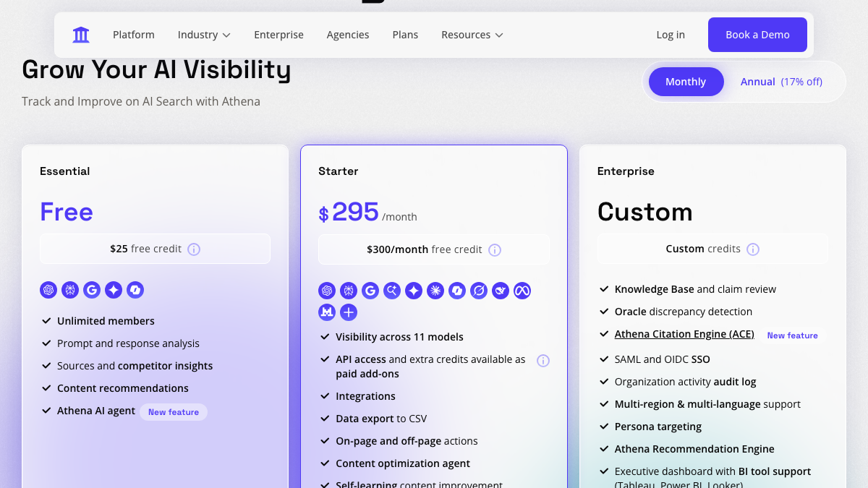The image size is (868, 488).
Task: Click 'Multi-region & multi-language support' text
Action: [707, 404]
